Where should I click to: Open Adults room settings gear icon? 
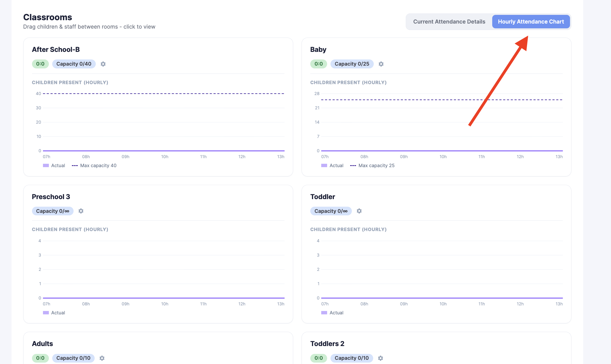click(102, 358)
